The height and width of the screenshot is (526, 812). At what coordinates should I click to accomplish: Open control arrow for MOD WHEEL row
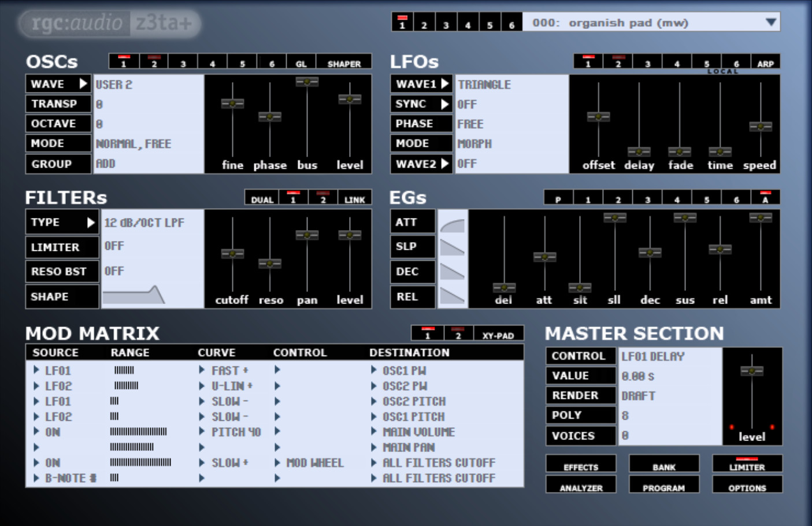pos(277,462)
